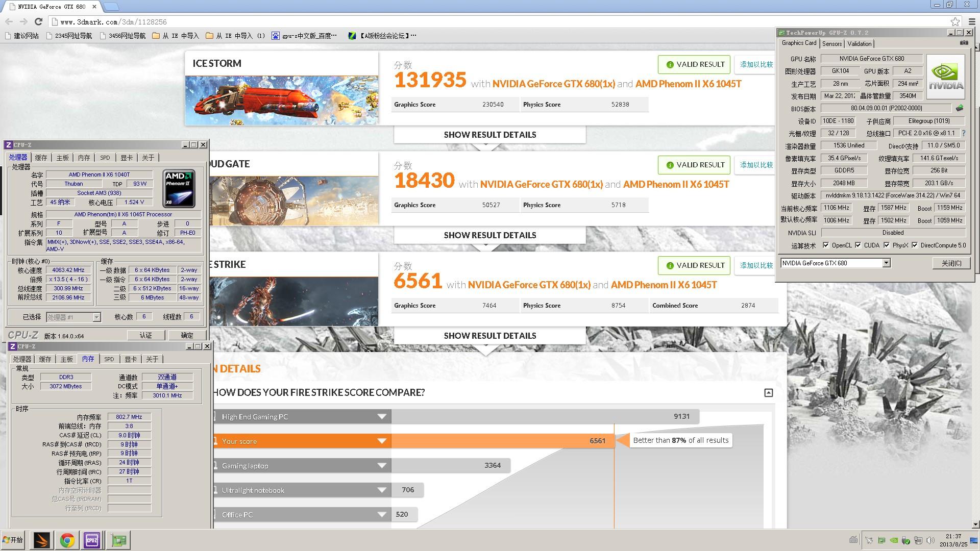The image size is (980, 551).
Task: Open CPU-Z from the taskbar
Action: (92, 540)
